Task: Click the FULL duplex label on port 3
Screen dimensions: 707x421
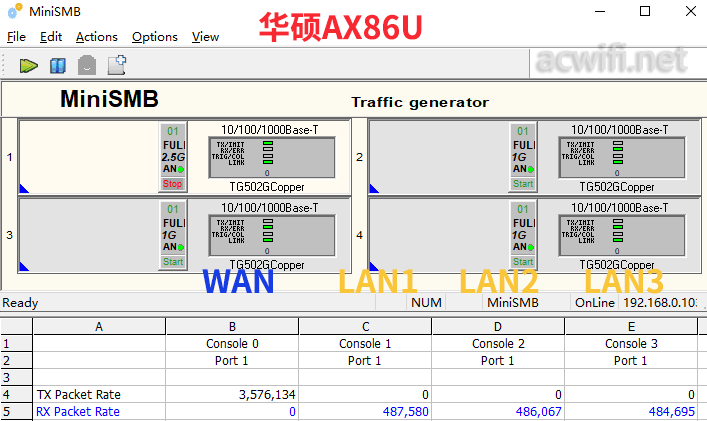Action: pyautogui.click(x=174, y=223)
